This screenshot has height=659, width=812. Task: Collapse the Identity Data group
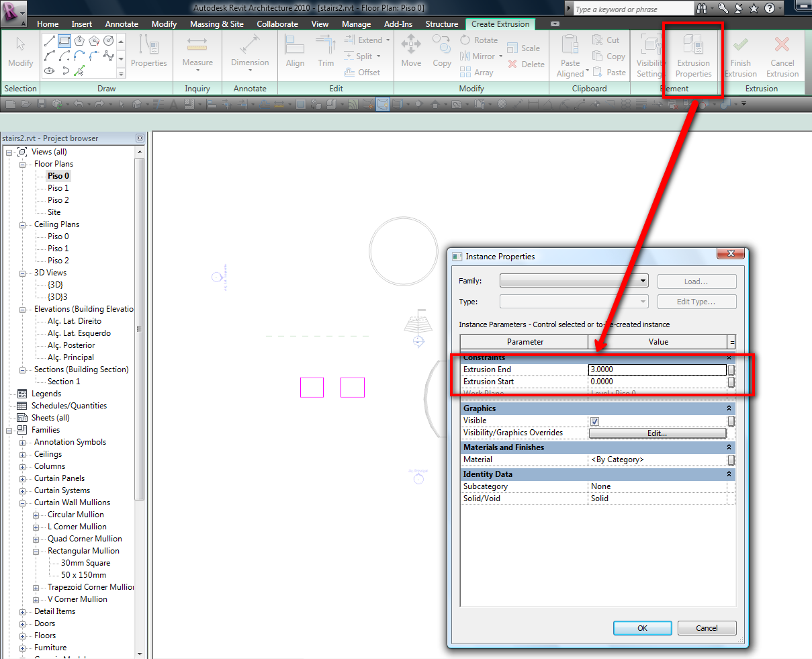(729, 474)
